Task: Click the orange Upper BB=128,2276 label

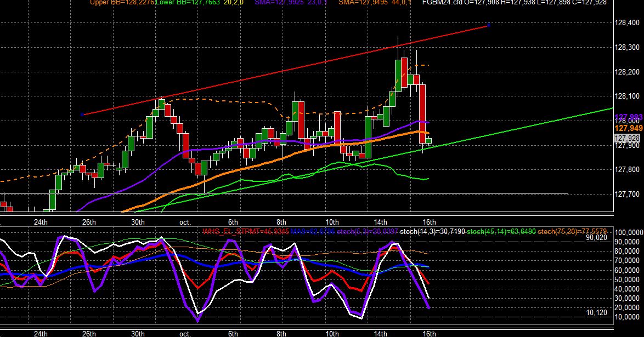Action: (123, 2)
